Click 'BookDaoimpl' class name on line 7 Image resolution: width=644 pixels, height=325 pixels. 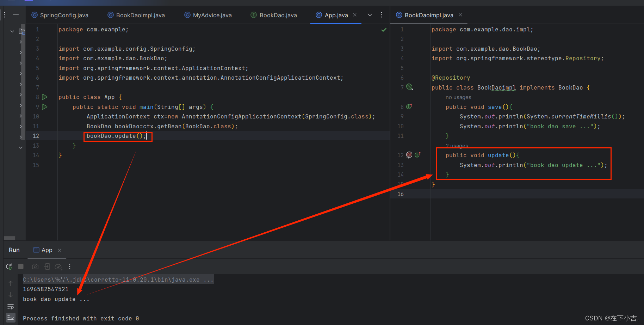(496, 88)
